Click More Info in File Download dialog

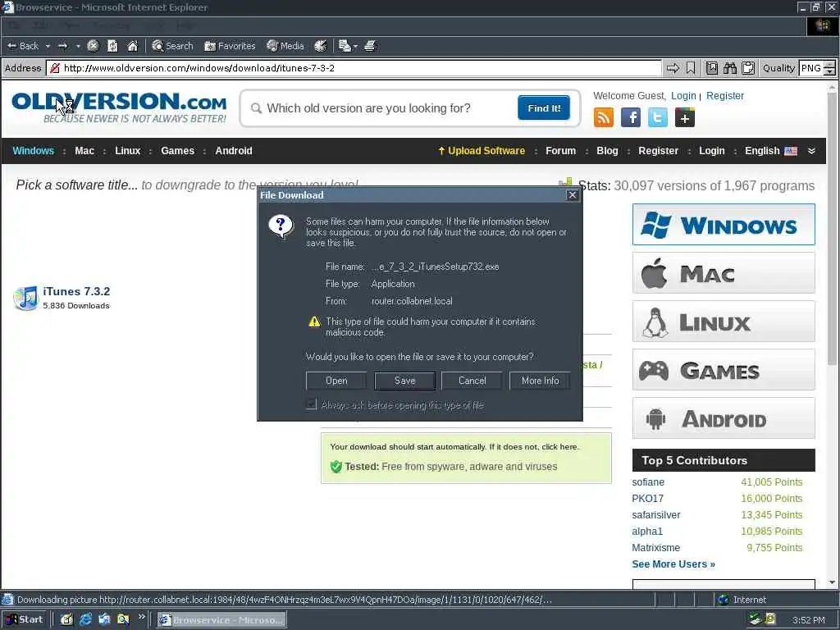coord(540,381)
